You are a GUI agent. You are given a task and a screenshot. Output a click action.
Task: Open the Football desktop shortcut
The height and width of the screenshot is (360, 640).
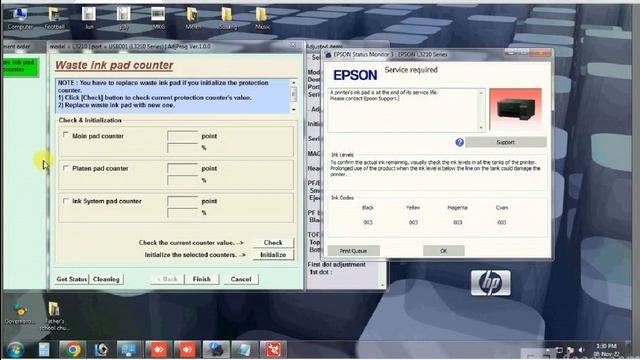[x=54, y=19]
